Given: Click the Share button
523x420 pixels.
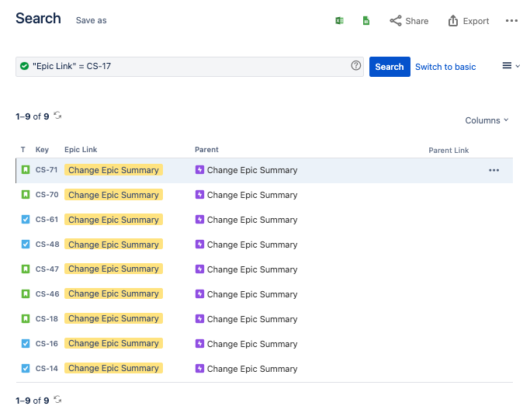Looking at the screenshot, I should (x=409, y=21).
